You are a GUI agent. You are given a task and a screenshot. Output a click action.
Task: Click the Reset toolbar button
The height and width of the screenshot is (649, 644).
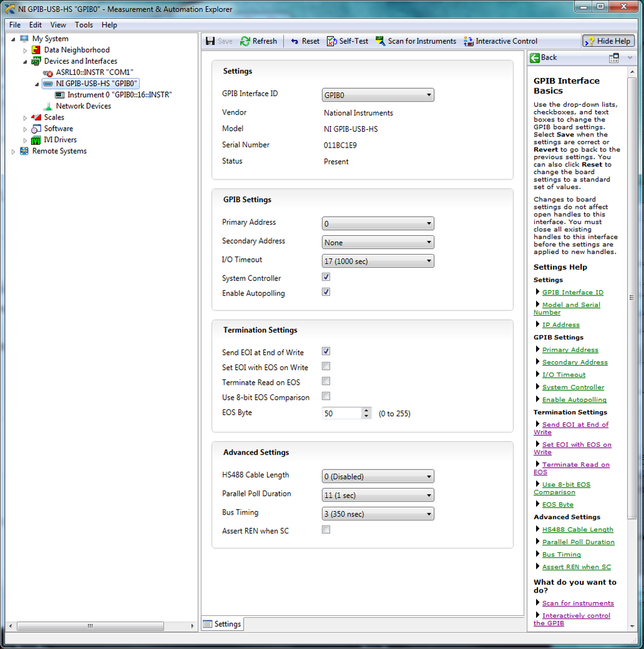[x=305, y=41]
